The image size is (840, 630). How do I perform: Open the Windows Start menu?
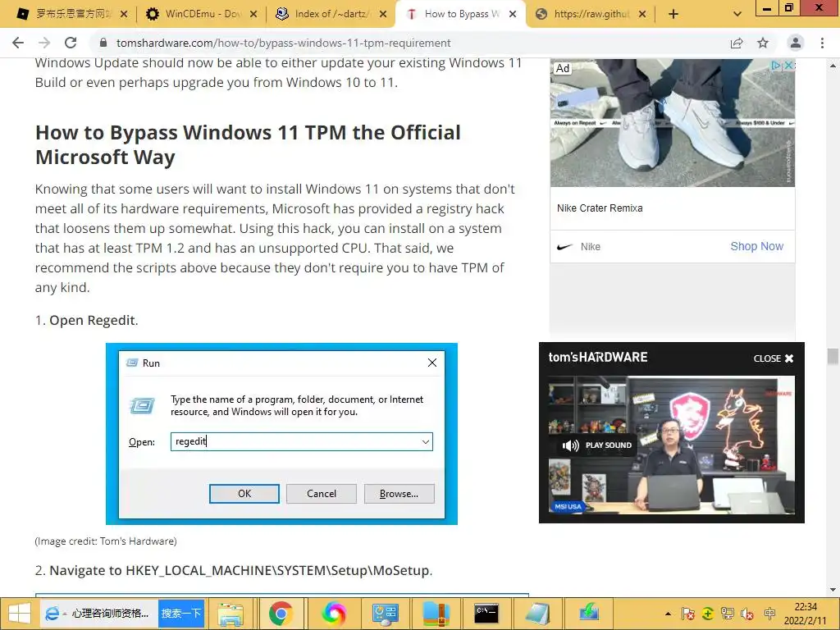[x=20, y=614]
